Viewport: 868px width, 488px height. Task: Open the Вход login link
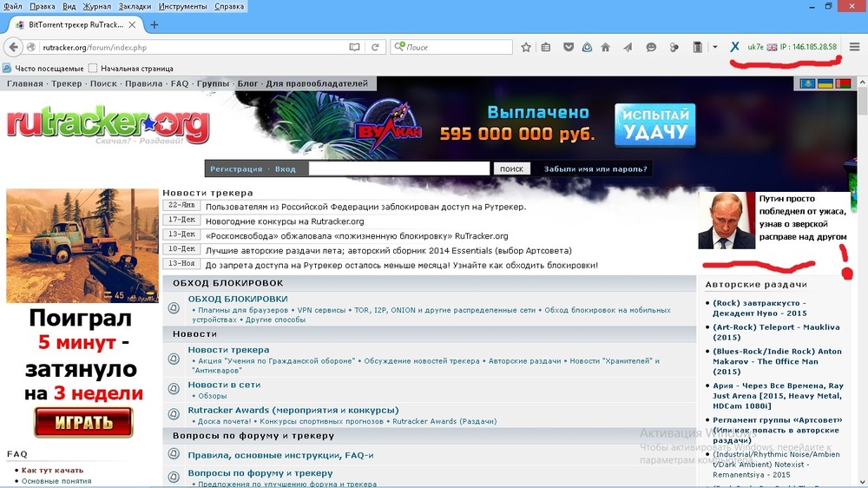tap(285, 169)
